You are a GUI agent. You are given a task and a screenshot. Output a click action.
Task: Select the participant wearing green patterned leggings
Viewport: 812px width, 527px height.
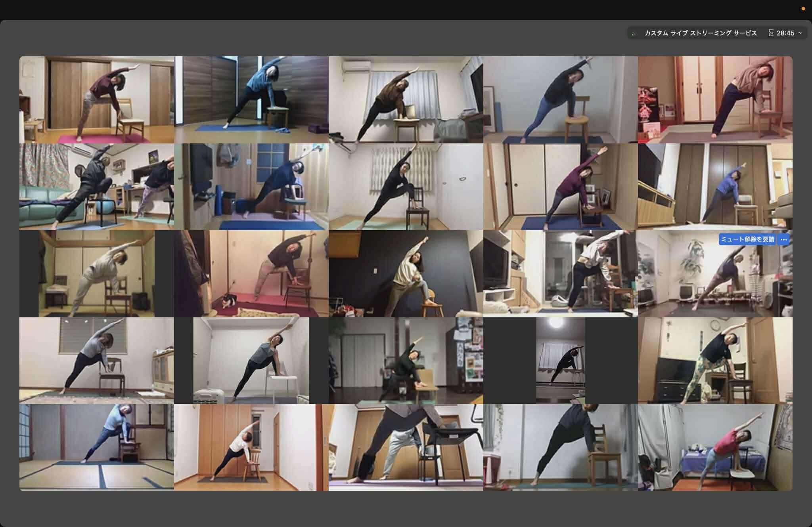(x=715, y=361)
